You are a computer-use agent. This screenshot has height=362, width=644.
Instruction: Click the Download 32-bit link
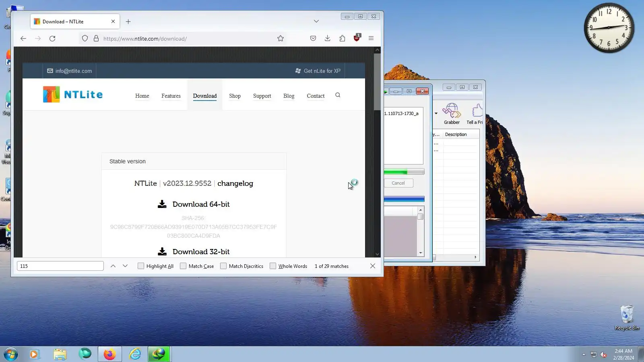pyautogui.click(x=201, y=252)
